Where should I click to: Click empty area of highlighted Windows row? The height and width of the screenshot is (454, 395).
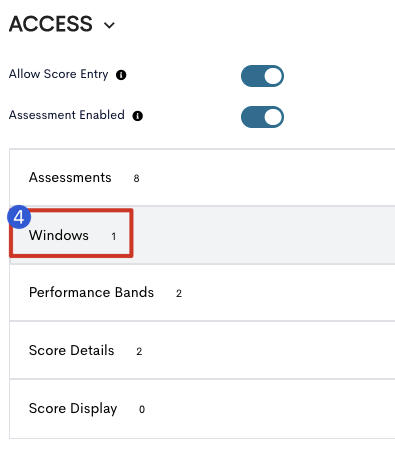pyautogui.click(x=263, y=235)
